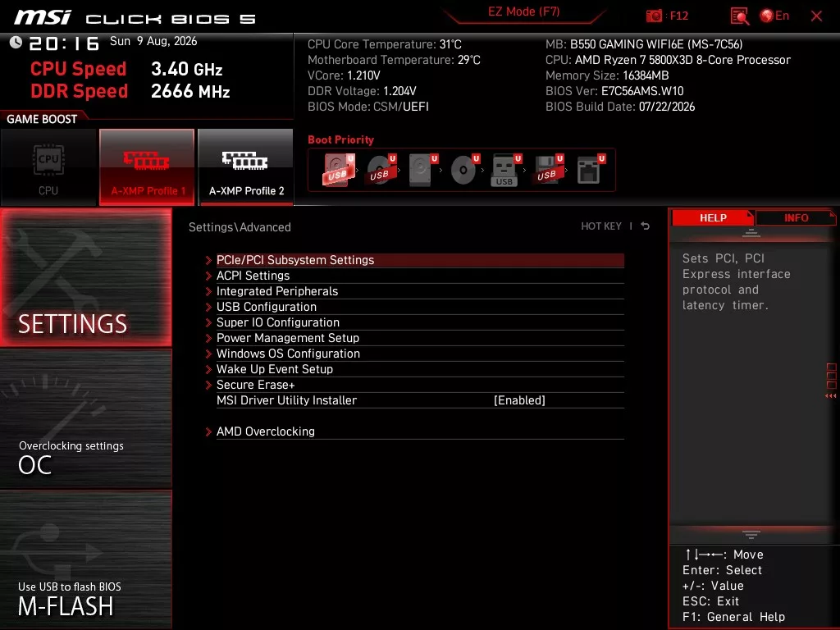
Task: Select the USB CD/DVD boot device
Action: point(381,170)
